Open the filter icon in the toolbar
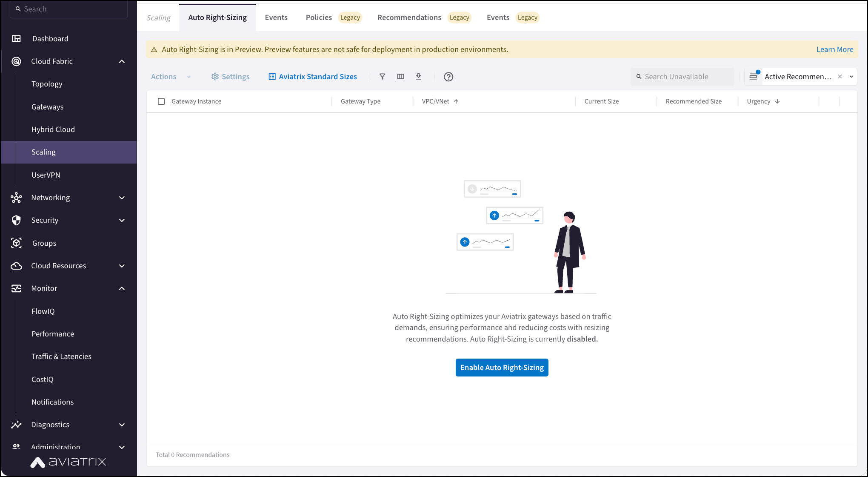 [x=383, y=76]
